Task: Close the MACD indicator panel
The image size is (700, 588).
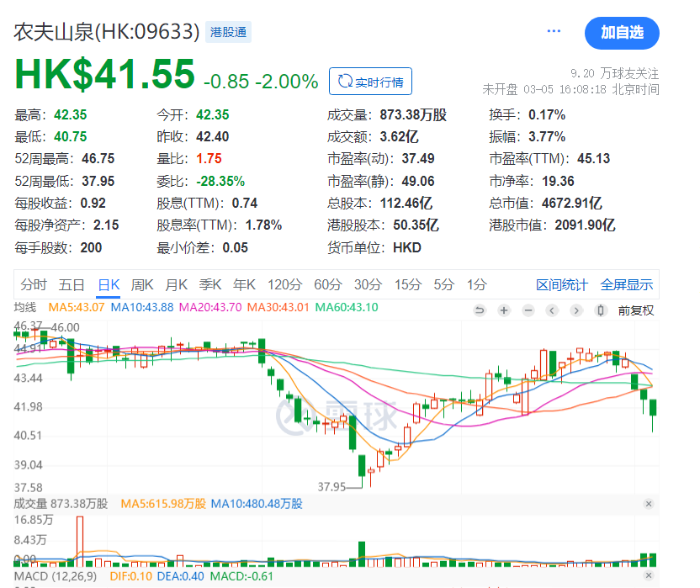Action: point(649,575)
